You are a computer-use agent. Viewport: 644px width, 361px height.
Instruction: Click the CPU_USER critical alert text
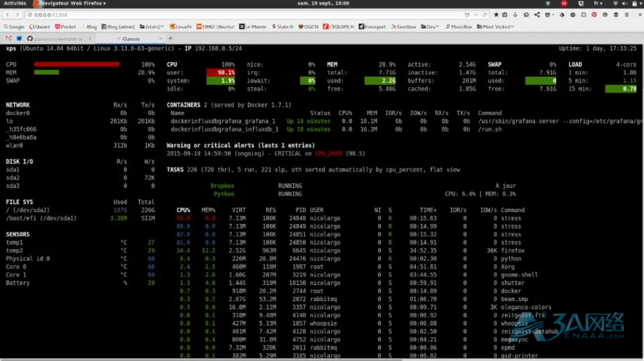point(328,153)
